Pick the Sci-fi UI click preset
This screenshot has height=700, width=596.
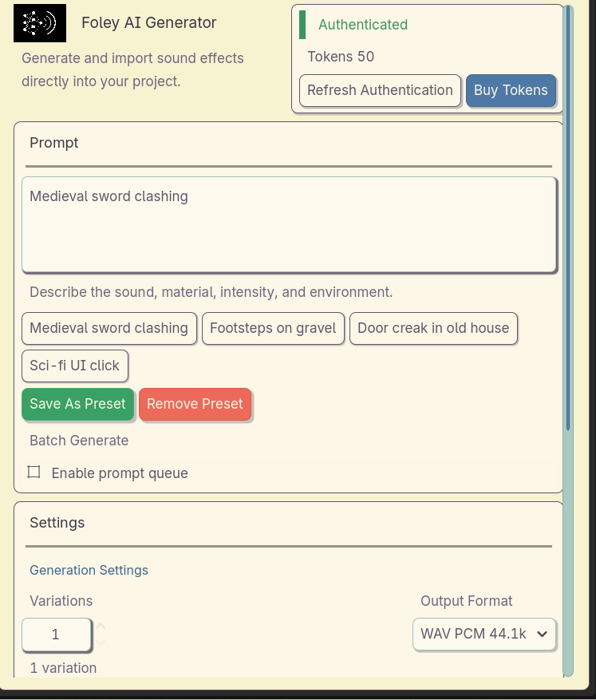(74, 366)
